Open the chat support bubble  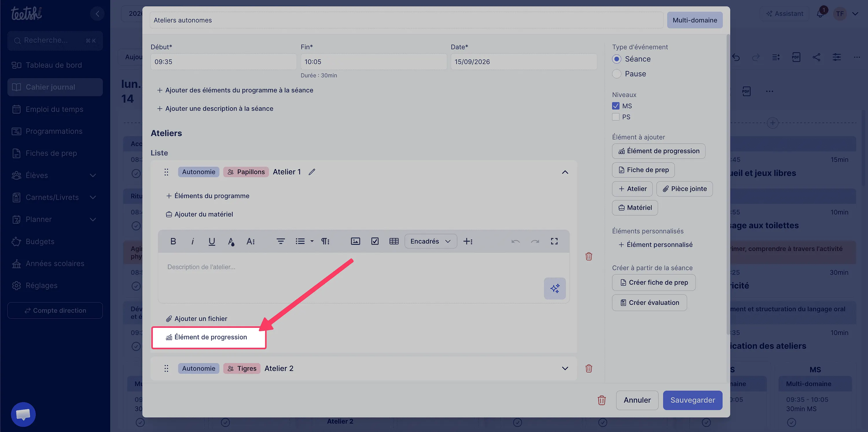[23, 414]
